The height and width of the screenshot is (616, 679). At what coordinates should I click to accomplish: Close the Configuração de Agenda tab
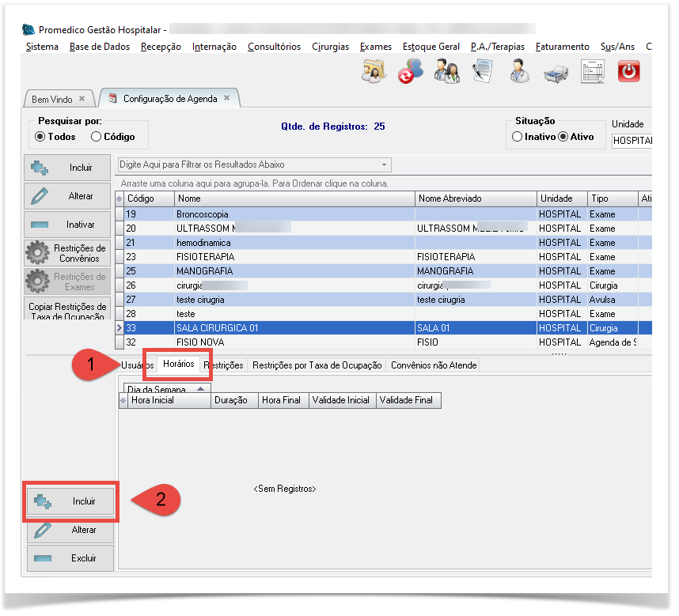point(226,99)
